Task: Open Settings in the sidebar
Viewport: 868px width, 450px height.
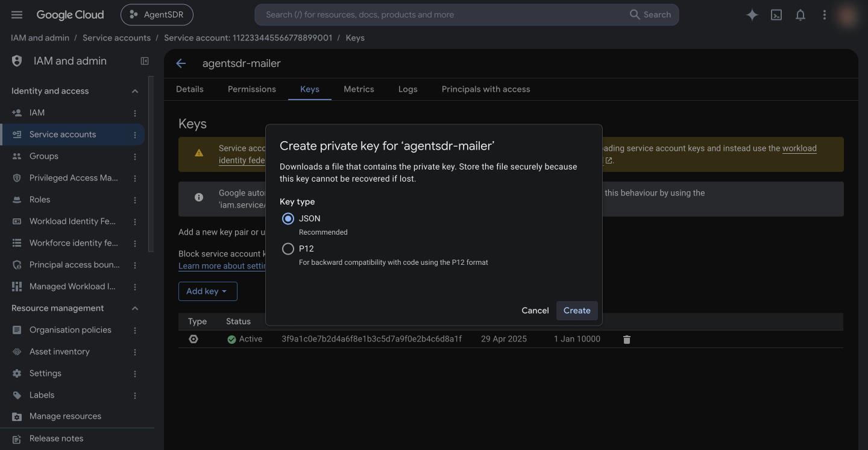Action: pyautogui.click(x=45, y=373)
